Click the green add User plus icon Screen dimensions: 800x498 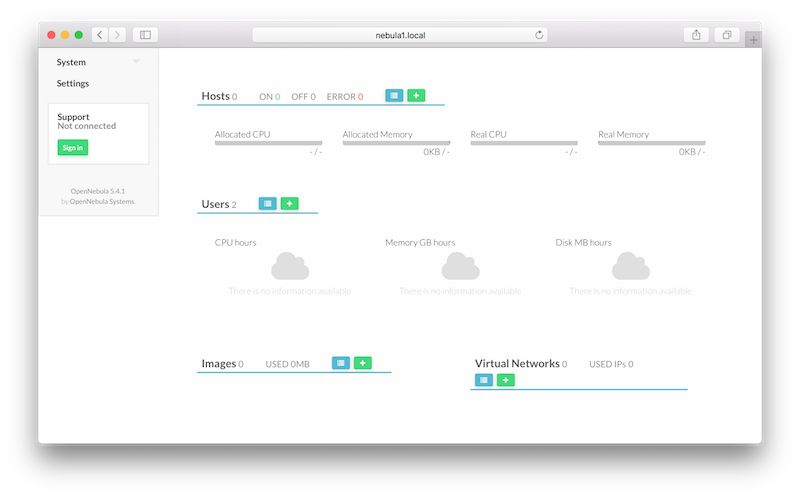click(290, 203)
